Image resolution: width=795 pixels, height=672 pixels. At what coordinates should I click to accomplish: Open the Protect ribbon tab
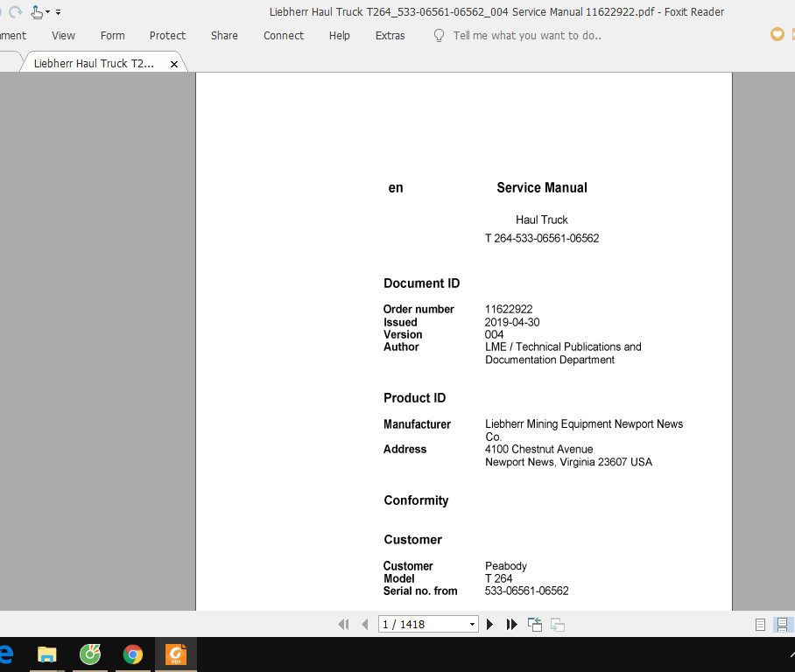coord(167,36)
